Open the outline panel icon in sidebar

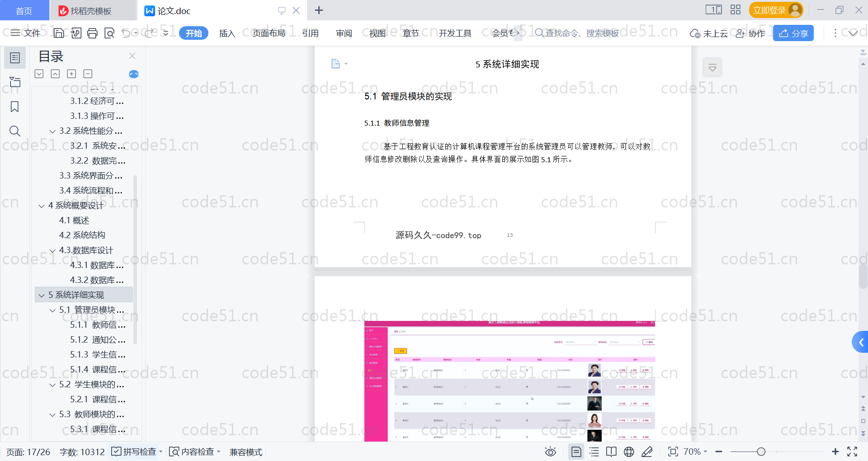pos(15,58)
